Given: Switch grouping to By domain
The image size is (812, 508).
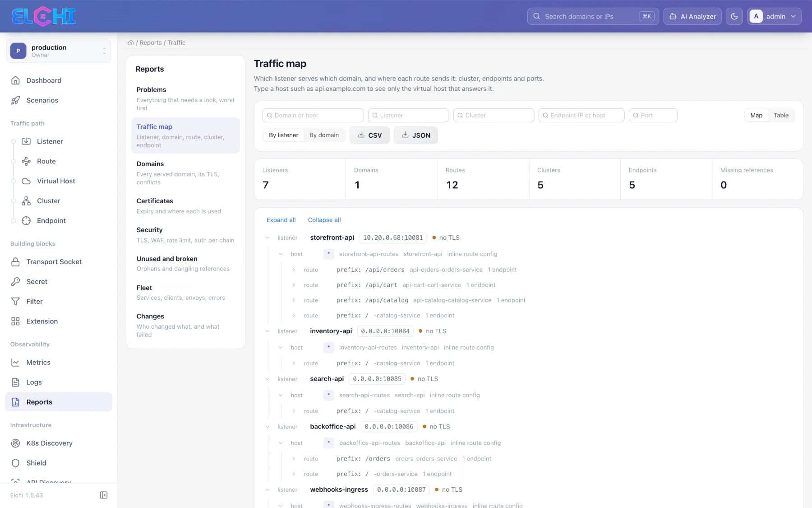Looking at the screenshot, I should (x=324, y=135).
